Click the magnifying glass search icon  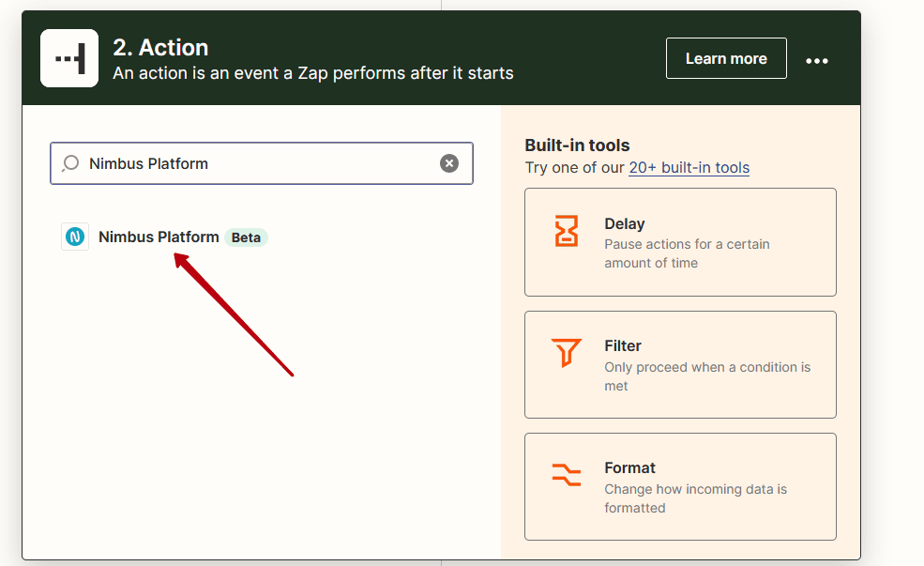(70, 163)
